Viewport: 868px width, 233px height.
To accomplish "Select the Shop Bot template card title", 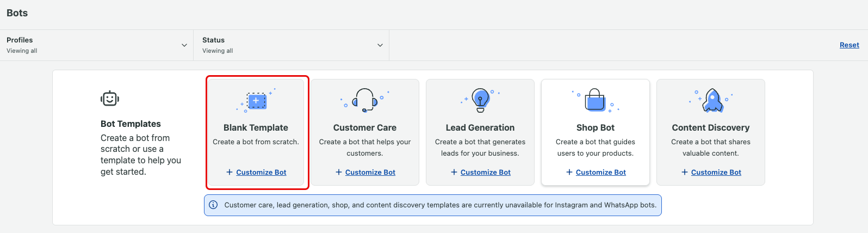I will point(596,127).
